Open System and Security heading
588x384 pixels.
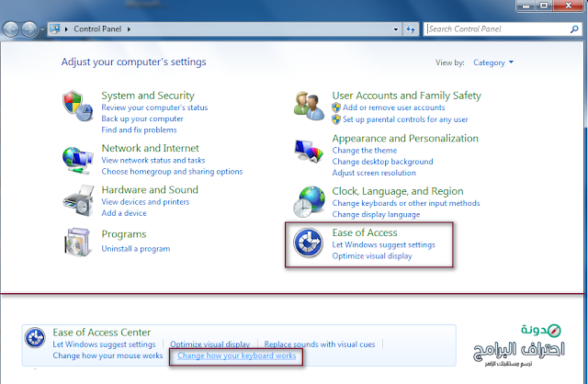click(x=148, y=96)
